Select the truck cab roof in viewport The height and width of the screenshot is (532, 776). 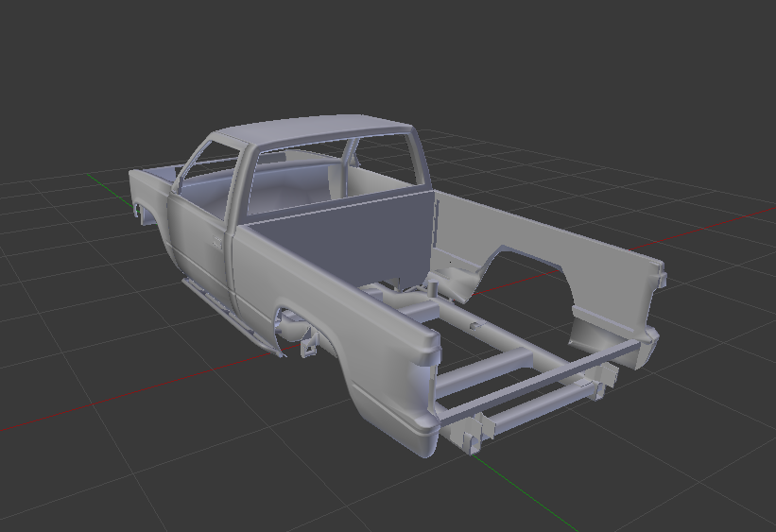click(317, 129)
